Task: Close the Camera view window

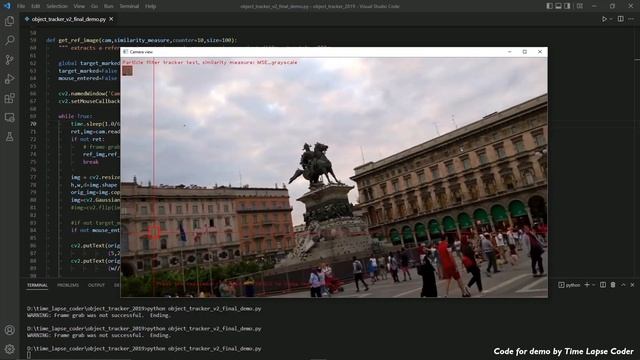Action: pos(540,52)
